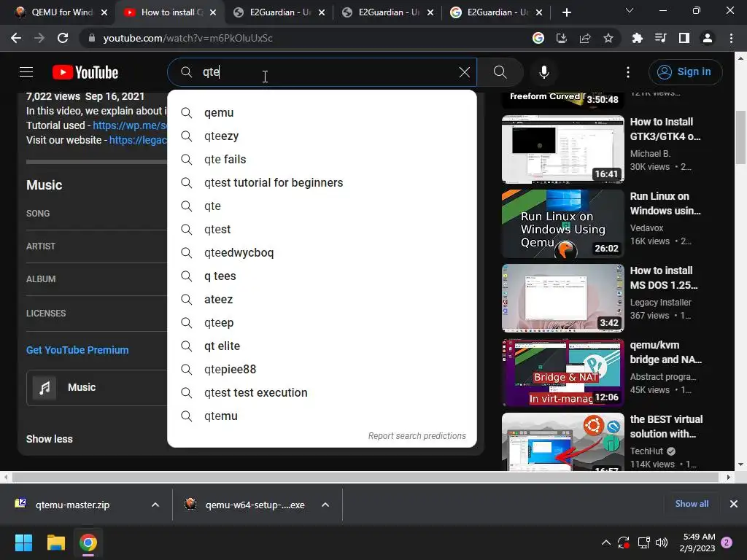Image resolution: width=747 pixels, height=560 pixels.
Task: Click the Sign in button
Action: point(685,72)
